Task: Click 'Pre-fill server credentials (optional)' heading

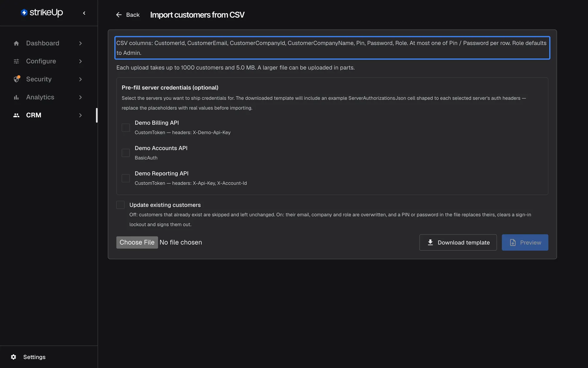Action: tap(170, 88)
